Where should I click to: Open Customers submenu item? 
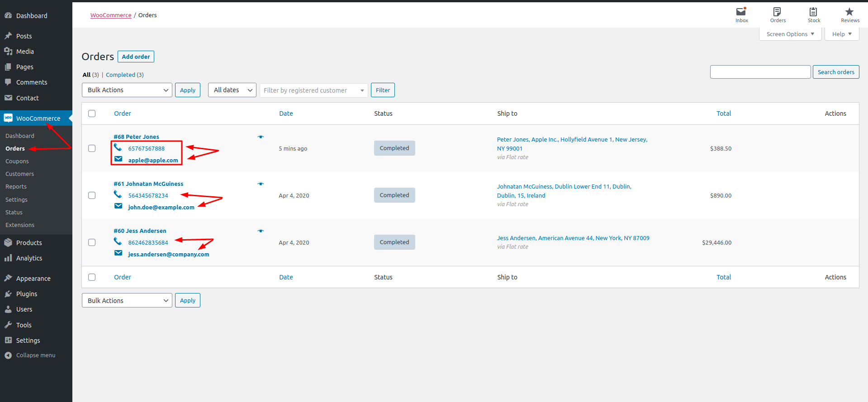pyautogui.click(x=19, y=174)
